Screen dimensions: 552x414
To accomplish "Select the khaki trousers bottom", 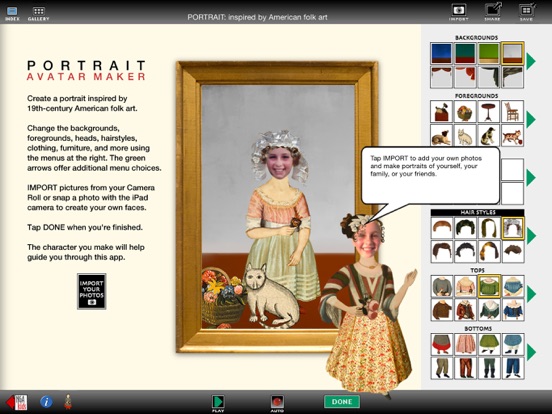I will 441,368.
